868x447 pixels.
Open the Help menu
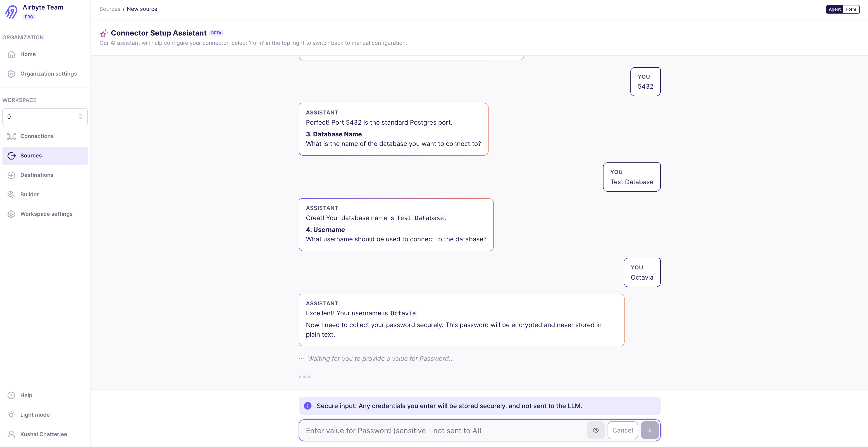coord(26,395)
